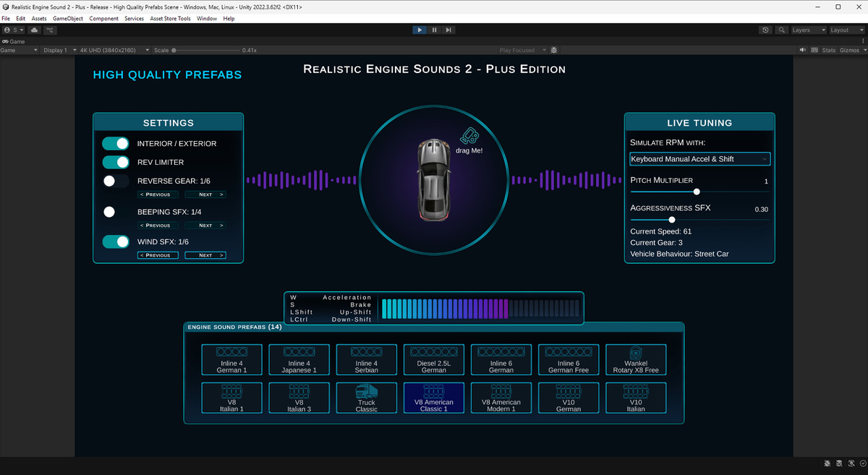This screenshot has height=475, width=868.
Task: Click the Unity Play button
Action: point(420,30)
